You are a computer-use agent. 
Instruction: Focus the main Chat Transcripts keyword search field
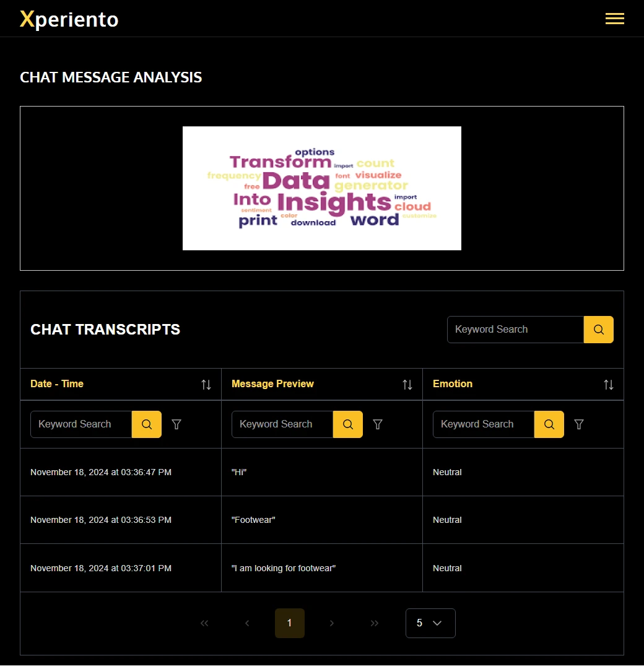[515, 330]
